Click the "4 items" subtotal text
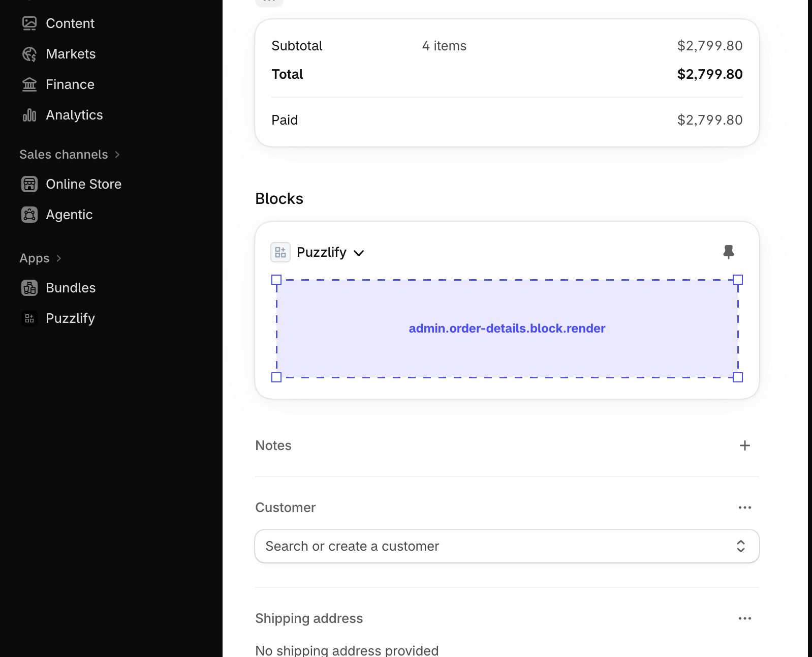Image resolution: width=812 pixels, height=657 pixels. [x=444, y=46]
